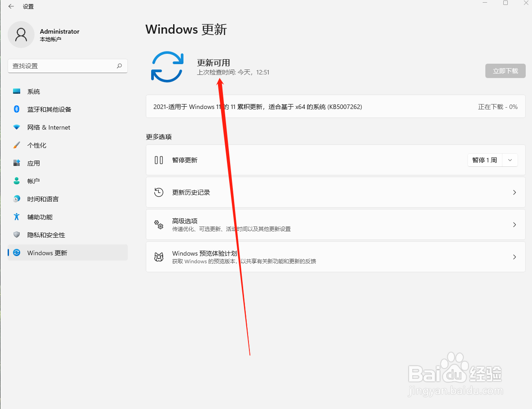Click the KB5007262 update entry text
Image resolution: width=532 pixels, height=409 pixels.
[257, 107]
